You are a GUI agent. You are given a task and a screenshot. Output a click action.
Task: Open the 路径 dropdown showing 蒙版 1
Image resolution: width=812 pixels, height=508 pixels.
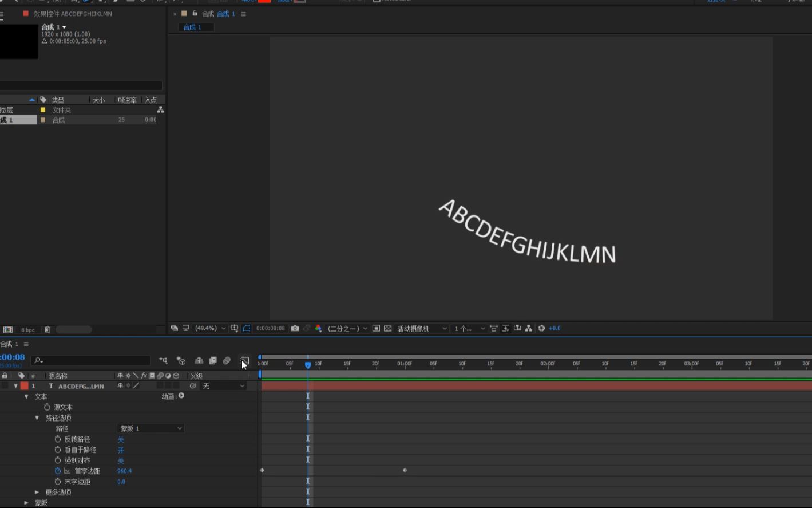pos(150,428)
